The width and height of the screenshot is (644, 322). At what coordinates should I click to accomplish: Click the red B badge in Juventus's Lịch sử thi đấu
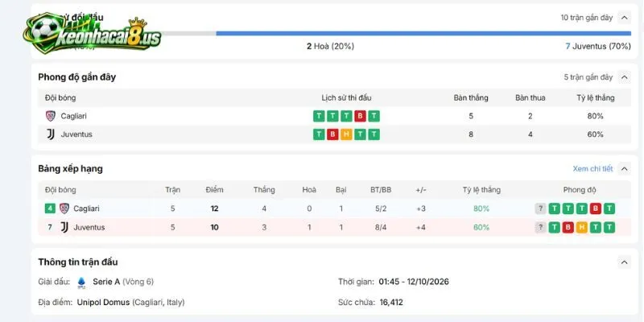(x=332, y=134)
